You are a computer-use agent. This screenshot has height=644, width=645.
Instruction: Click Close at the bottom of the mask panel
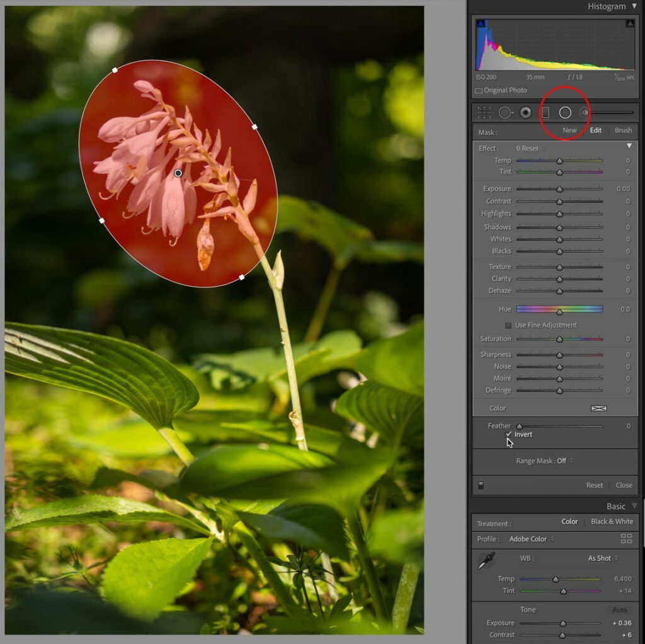pos(624,485)
